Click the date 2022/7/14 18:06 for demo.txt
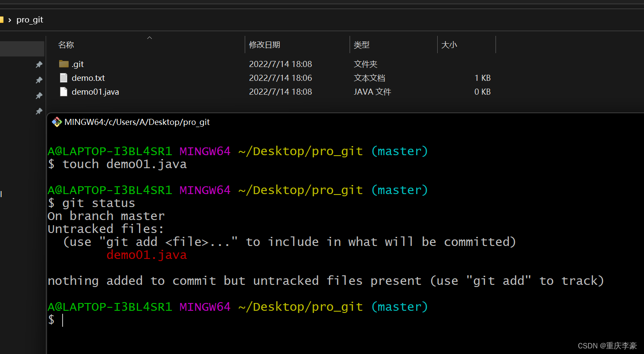The image size is (644, 354). click(x=281, y=78)
